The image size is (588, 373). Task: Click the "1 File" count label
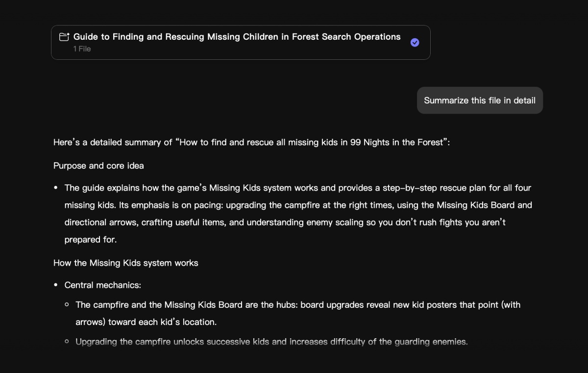tap(82, 49)
